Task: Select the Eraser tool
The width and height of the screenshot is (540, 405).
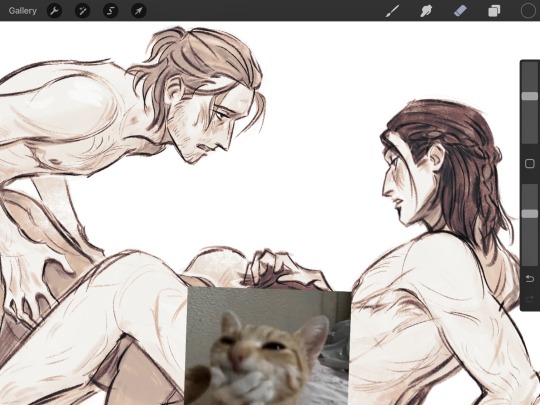Action: (460, 10)
